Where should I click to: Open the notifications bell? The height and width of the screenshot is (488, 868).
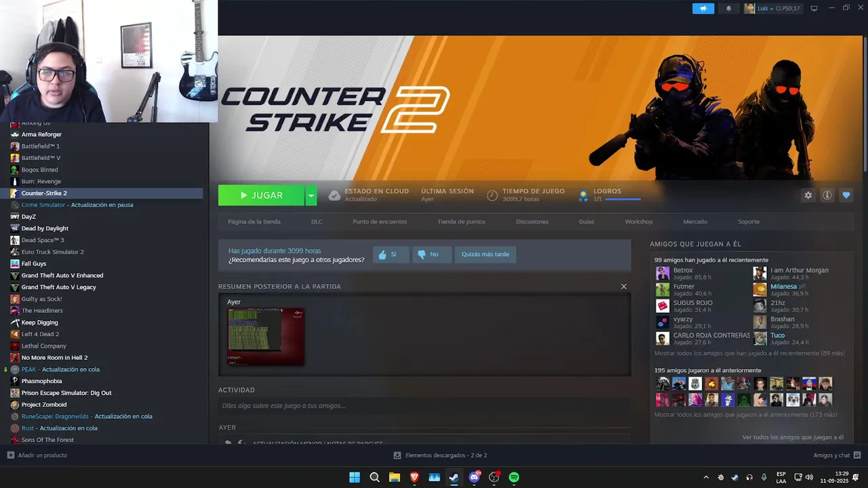[x=729, y=8]
